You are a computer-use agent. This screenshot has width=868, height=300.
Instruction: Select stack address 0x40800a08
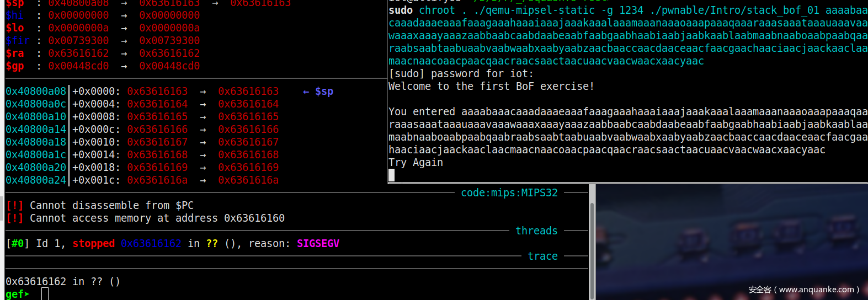click(36, 92)
